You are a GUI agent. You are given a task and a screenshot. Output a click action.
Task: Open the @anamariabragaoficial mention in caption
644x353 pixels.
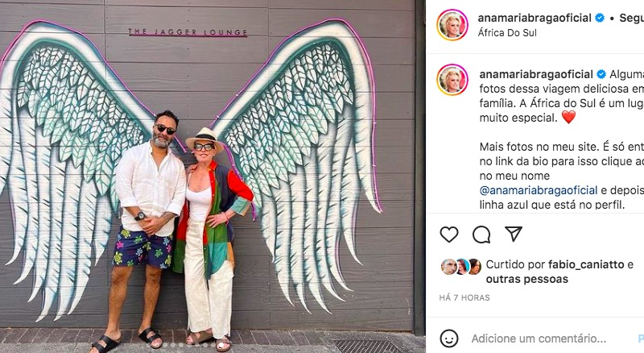pyautogui.click(x=539, y=190)
